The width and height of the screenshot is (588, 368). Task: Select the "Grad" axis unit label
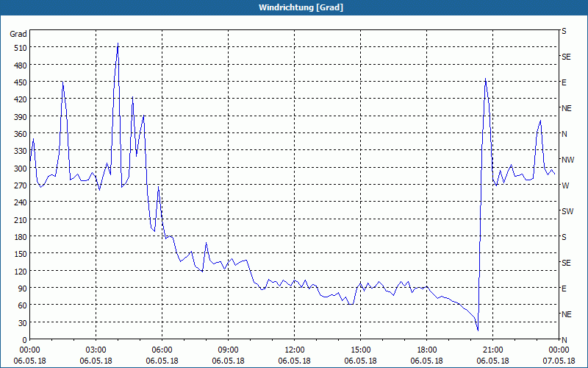18,34
